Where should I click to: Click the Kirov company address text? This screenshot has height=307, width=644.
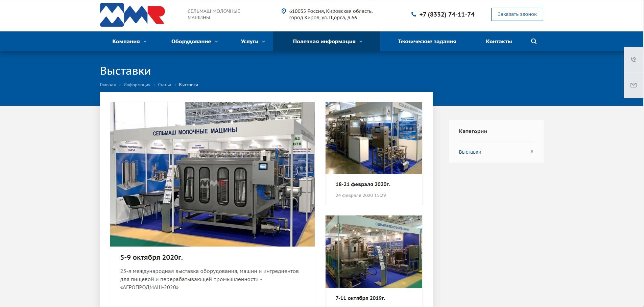pos(331,14)
